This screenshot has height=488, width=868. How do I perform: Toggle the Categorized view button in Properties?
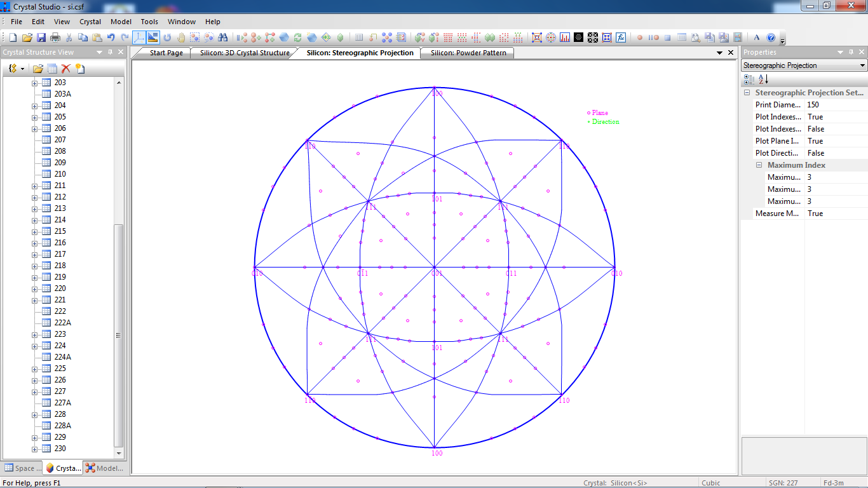[749, 79]
